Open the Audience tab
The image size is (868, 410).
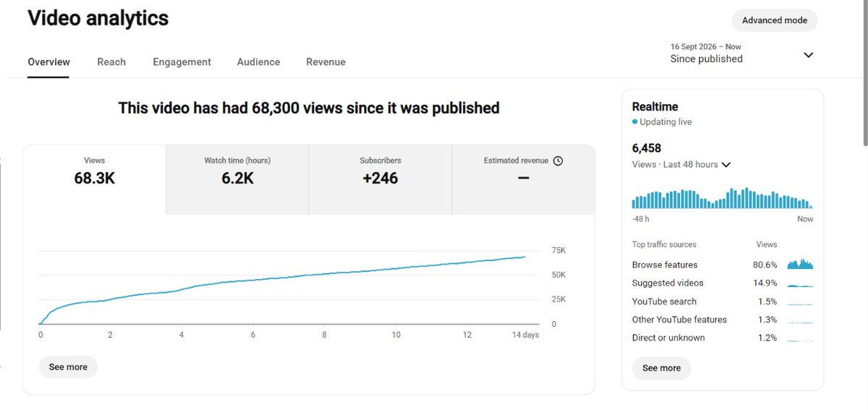258,62
